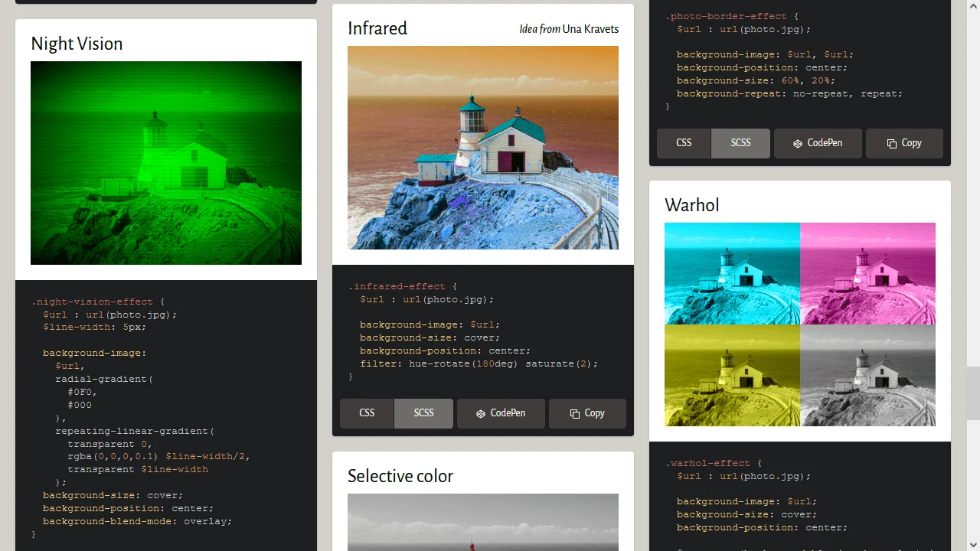Click the background-repeat: no-repeat, repeat line

coord(789,93)
